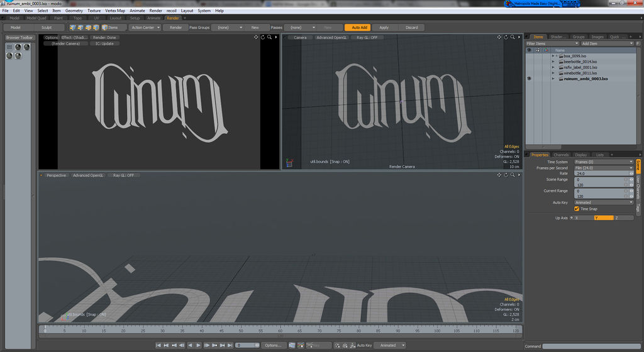
Task: Play the animation in reverse
Action: (x=190, y=346)
